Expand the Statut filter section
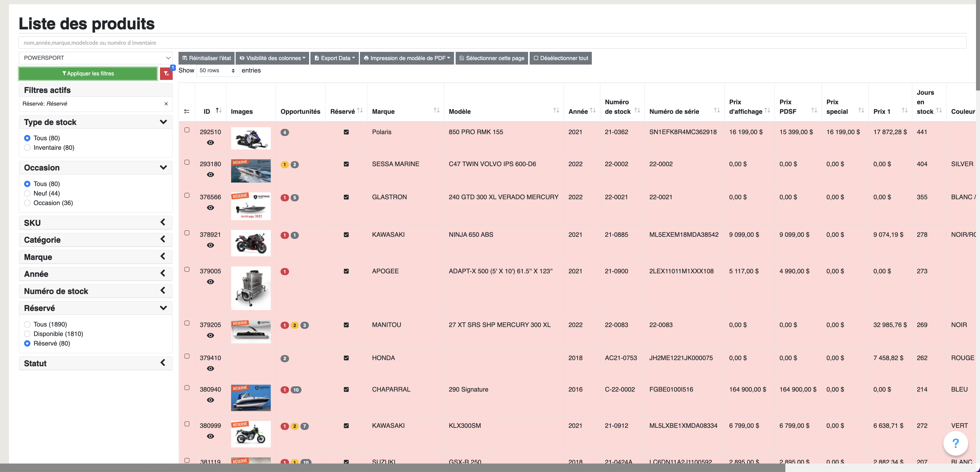 coord(163,363)
